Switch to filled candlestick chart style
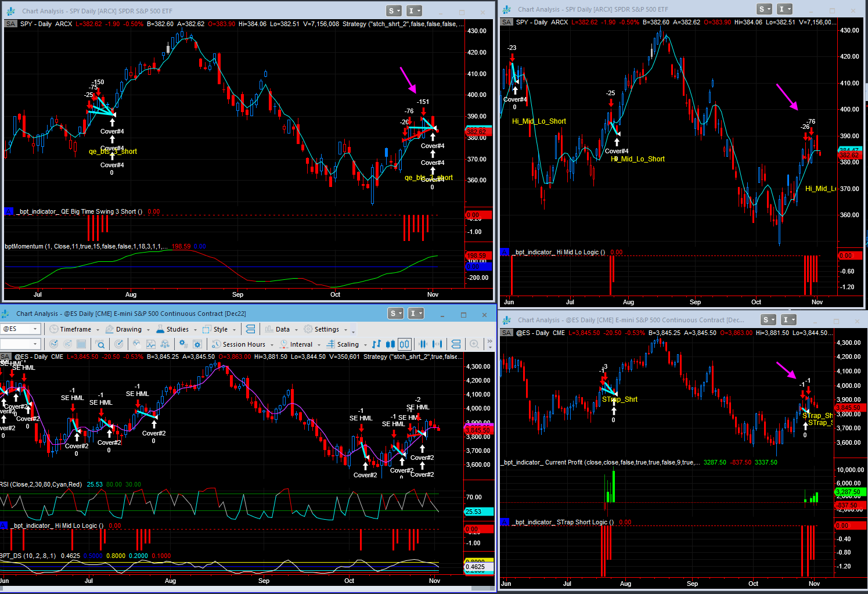 (391, 344)
